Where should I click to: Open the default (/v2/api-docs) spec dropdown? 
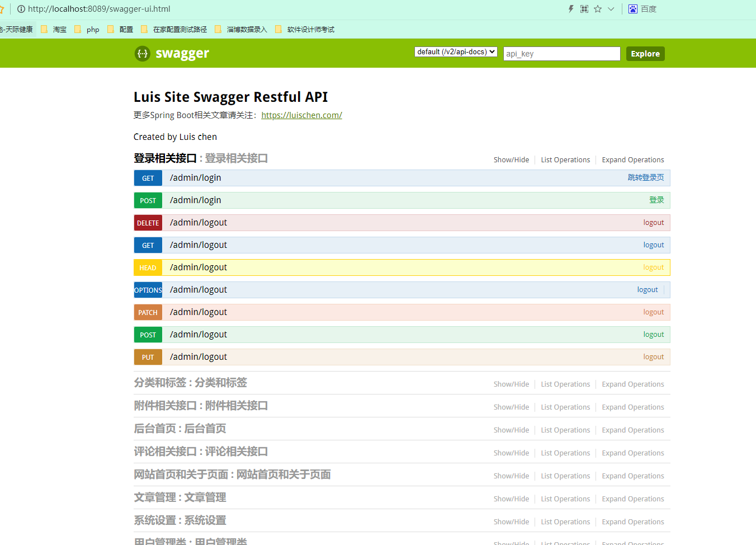tap(456, 52)
